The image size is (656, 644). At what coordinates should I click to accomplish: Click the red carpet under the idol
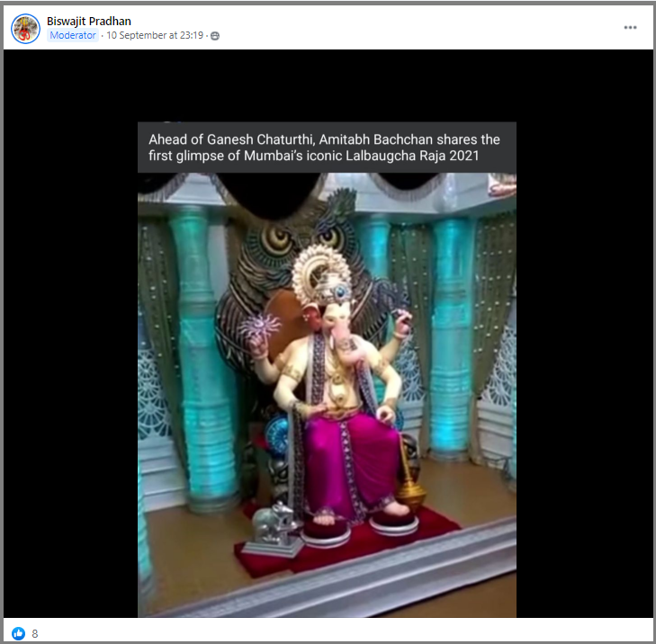click(360, 544)
